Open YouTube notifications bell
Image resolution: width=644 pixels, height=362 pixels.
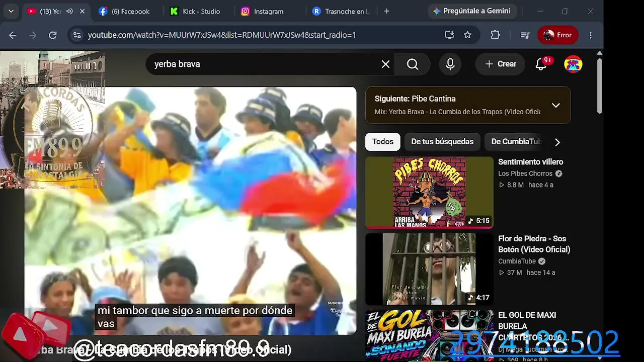[541, 64]
